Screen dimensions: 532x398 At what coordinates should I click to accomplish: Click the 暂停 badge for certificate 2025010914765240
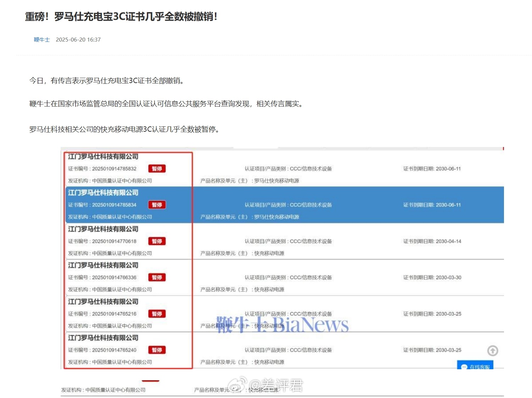tap(157, 350)
